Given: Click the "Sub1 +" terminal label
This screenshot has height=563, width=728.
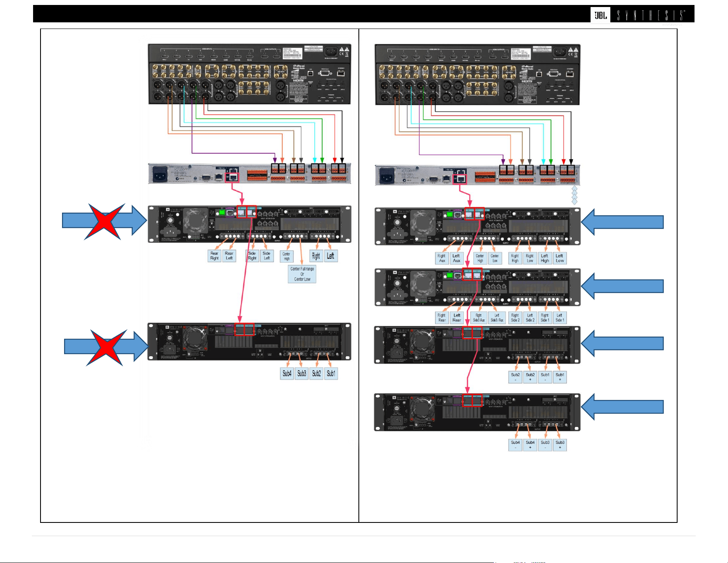Looking at the screenshot, I should point(560,377).
